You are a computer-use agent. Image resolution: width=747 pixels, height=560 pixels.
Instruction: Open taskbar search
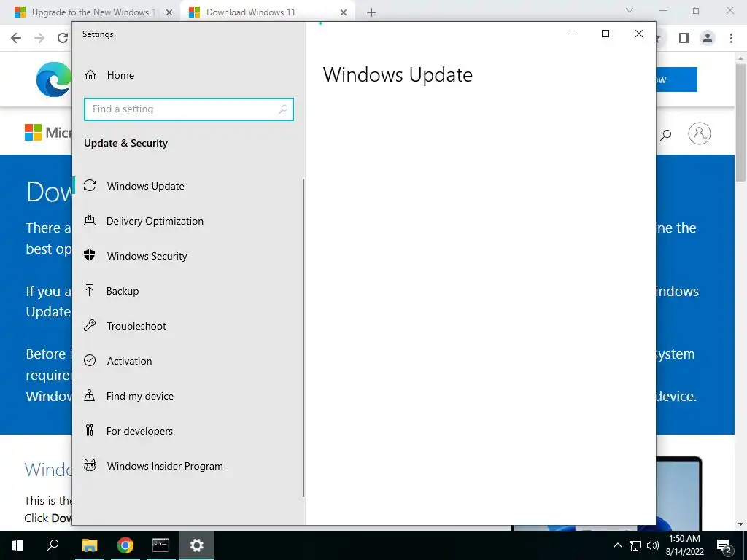[x=53, y=545]
